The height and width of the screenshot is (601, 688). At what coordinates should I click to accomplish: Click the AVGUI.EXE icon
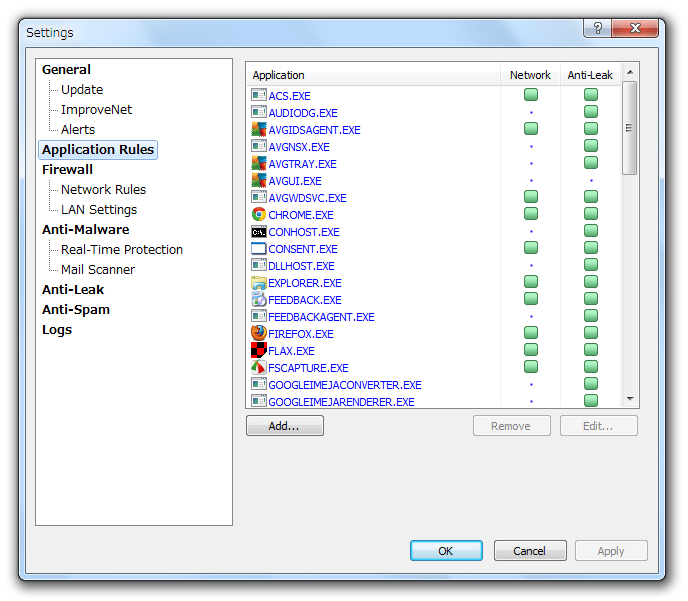click(x=258, y=180)
